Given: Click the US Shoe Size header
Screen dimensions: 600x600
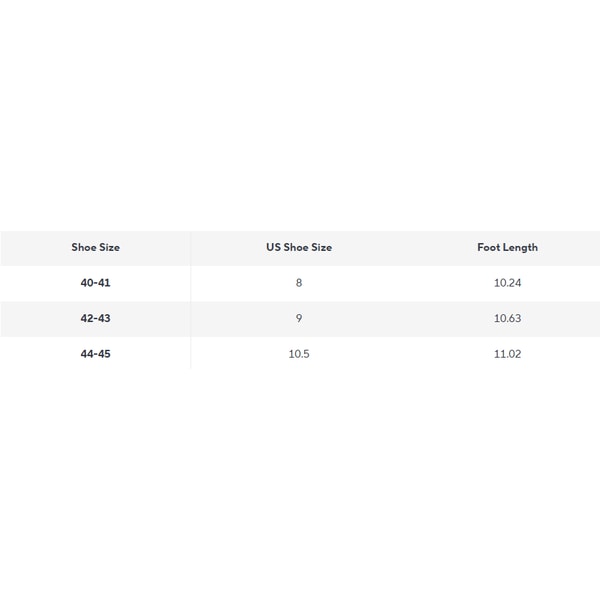Looking at the screenshot, I should point(299,247).
